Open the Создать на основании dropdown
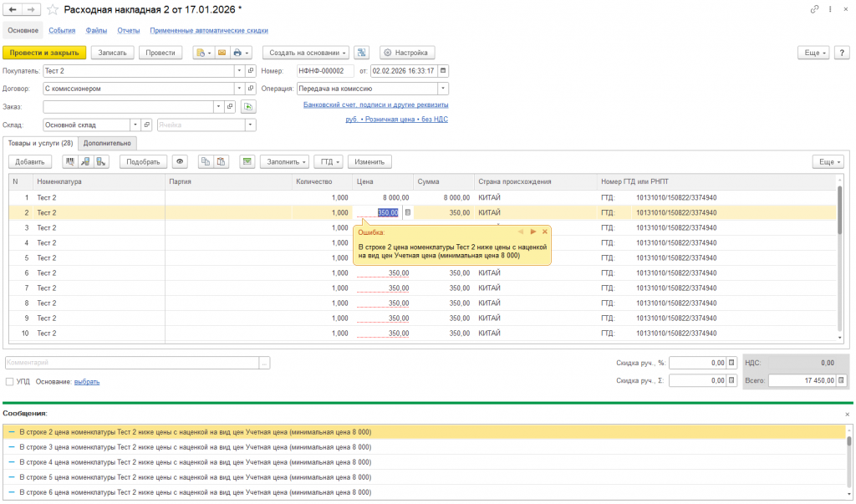 pyautogui.click(x=306, y=53)
